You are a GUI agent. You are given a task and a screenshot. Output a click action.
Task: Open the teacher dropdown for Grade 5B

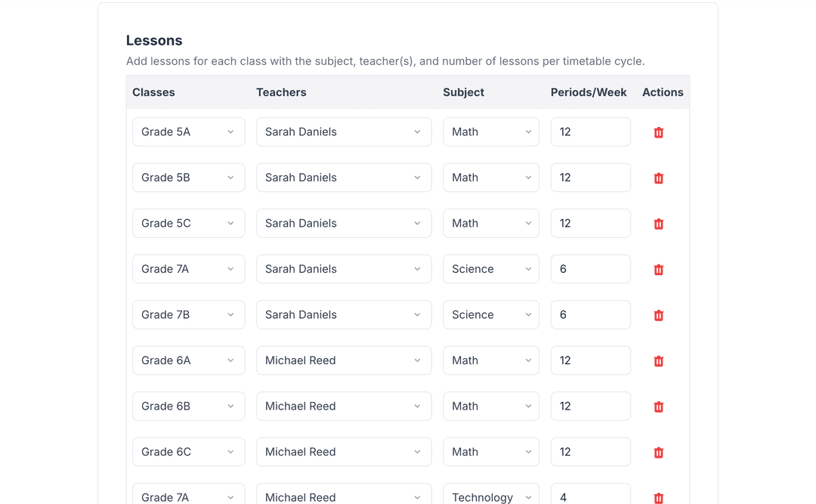coord(344,178)
